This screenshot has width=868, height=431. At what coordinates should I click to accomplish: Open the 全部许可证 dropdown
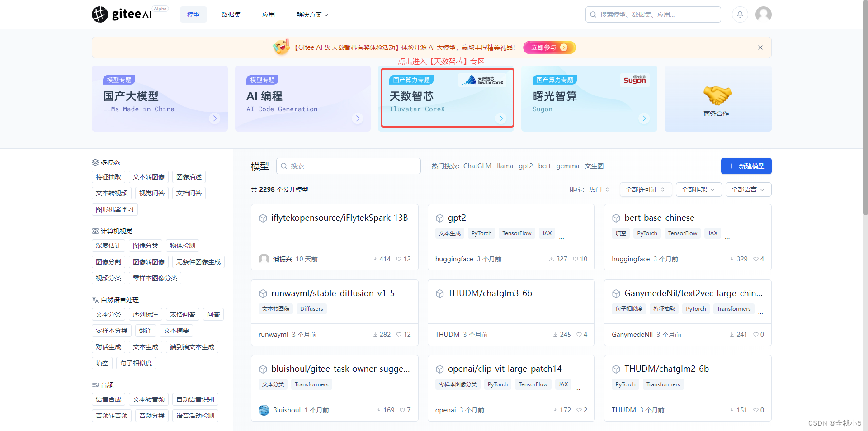(646, 189)
